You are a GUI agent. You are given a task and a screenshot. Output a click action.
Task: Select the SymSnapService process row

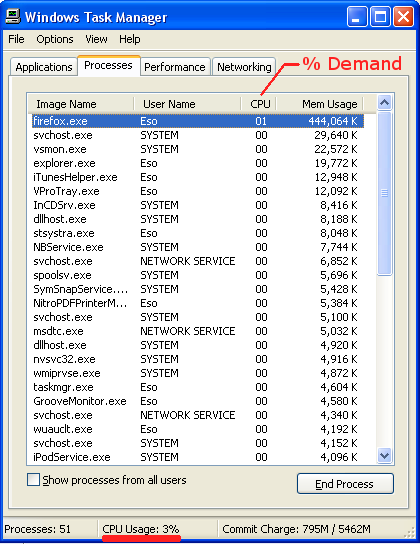198,289
